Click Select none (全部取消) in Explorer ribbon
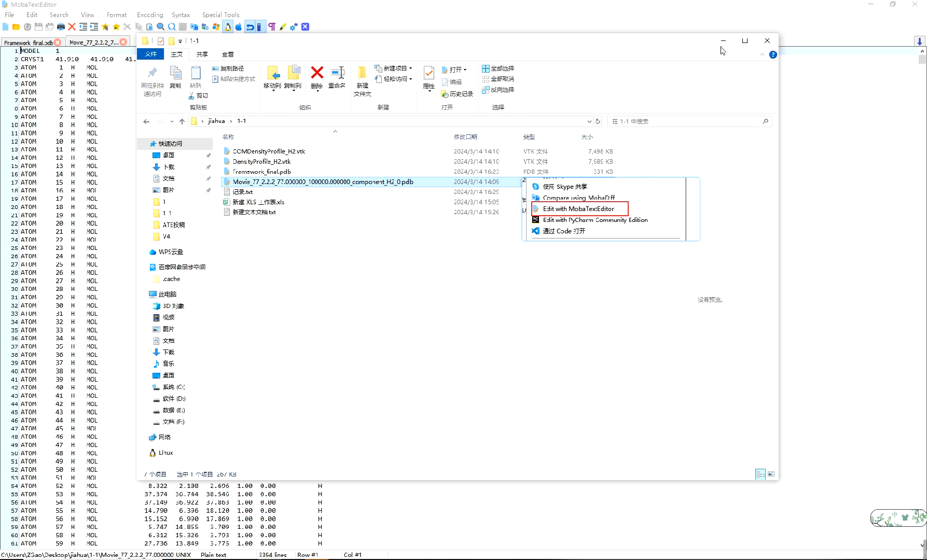Screen dimensions: 927x560 pos(498,79)
